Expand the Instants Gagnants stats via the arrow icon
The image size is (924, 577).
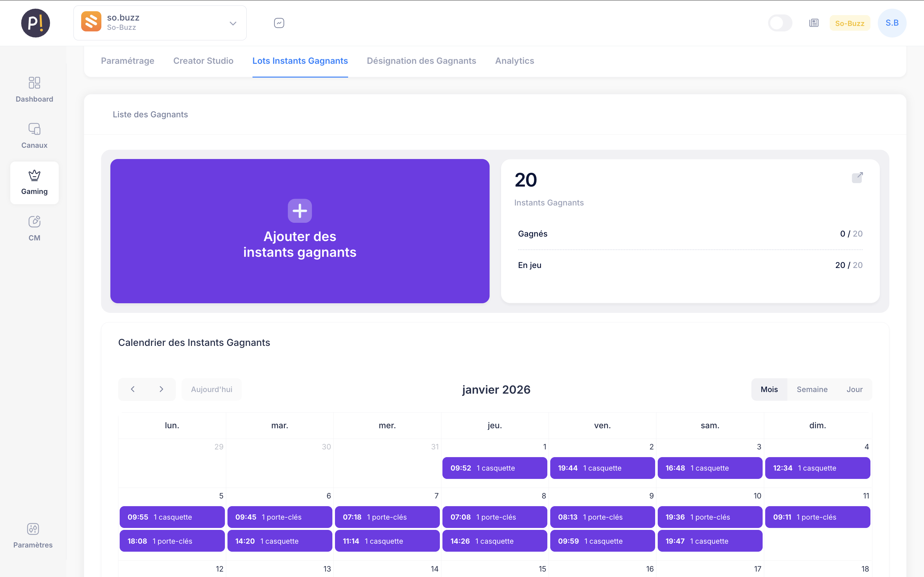click(x=858, y=177)
